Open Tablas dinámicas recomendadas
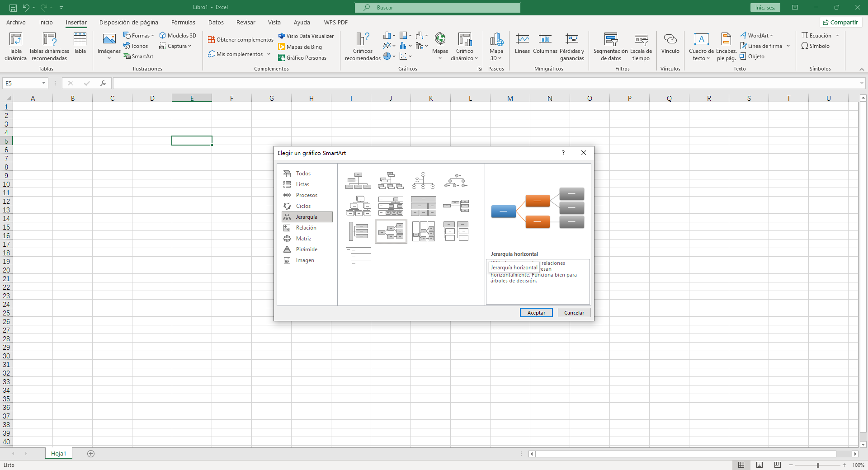Screen dimensions: 868x470 pos(49,46)
